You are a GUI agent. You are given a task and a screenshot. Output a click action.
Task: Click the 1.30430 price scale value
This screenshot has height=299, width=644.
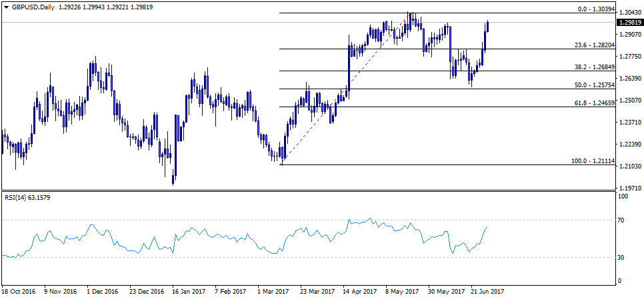point(629,12)
